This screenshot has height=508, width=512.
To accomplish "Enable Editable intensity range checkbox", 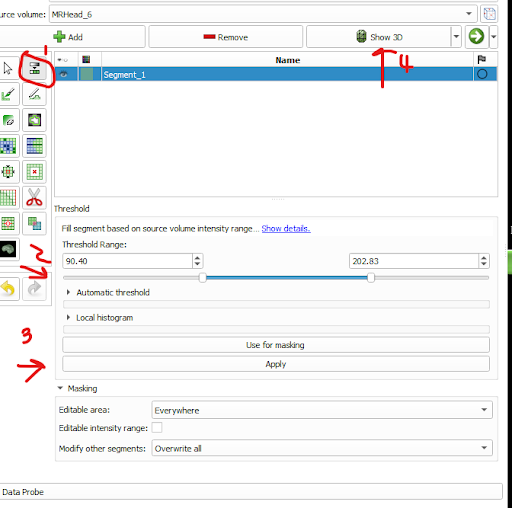I will (157, 428).
